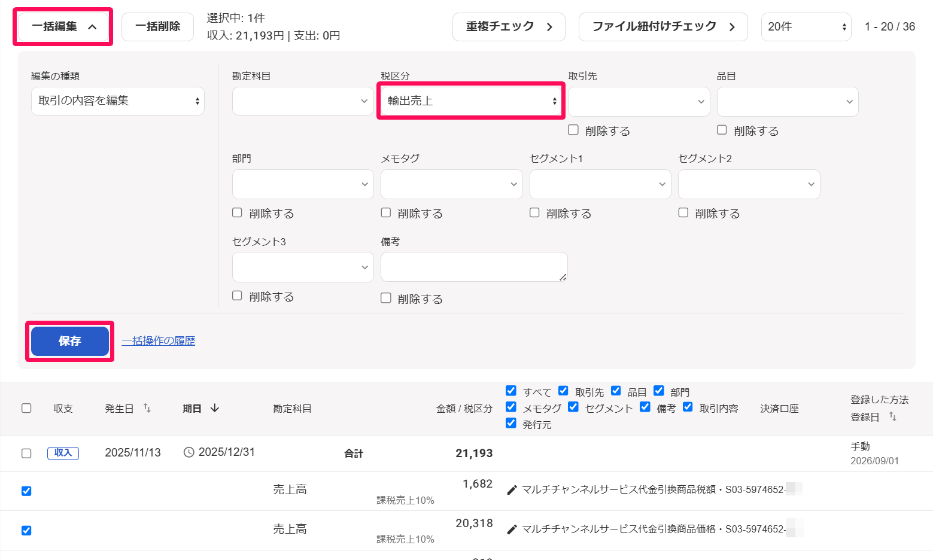This screenshot has width=933, height=560.
Task: Check 削除する under セグメント1
Action: pos(534,212)
